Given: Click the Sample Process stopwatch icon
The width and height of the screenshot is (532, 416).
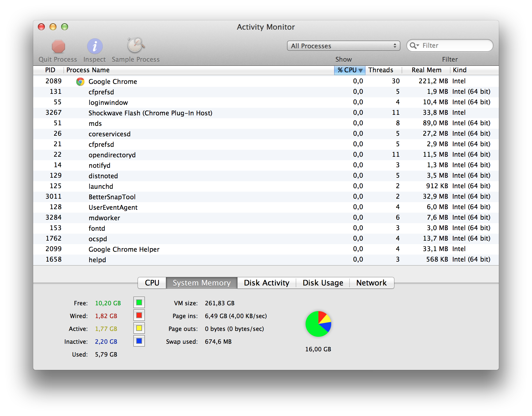Looking at the screenshot, I should pos(136,45).
